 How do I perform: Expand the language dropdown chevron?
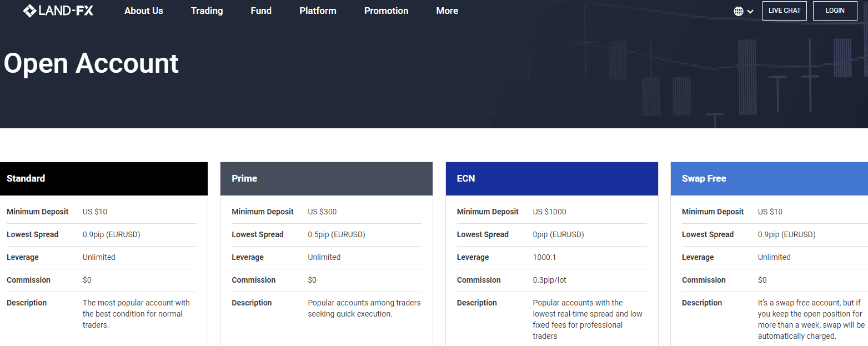(x=750, y=12)
